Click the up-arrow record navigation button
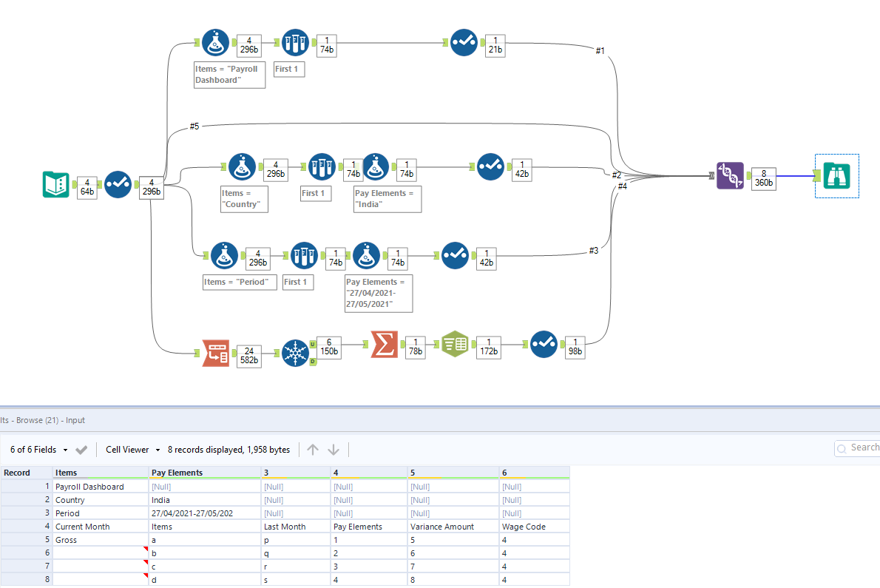 pyautogui.click(x=313, y=448)
